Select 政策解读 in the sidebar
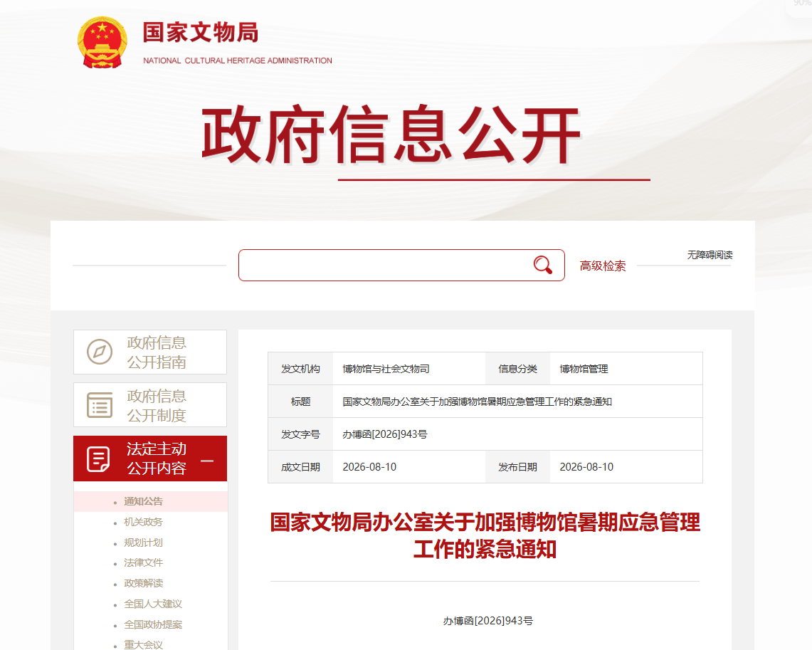Image resolution: width=812 pixels, height=650 pixels. click(144, 584)
